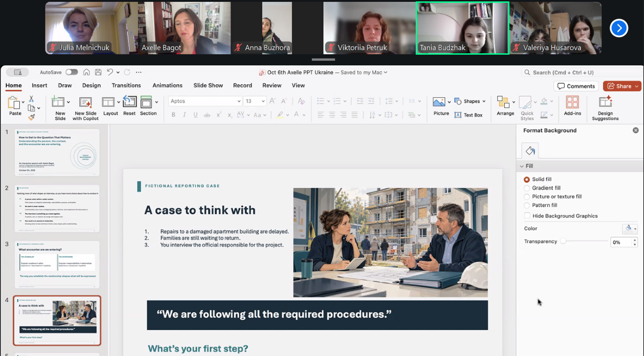Enable Hide Background Graphics checkbox
Image resolution: width=644 pixels, height=356 pixels.
(x=527, y=216)
